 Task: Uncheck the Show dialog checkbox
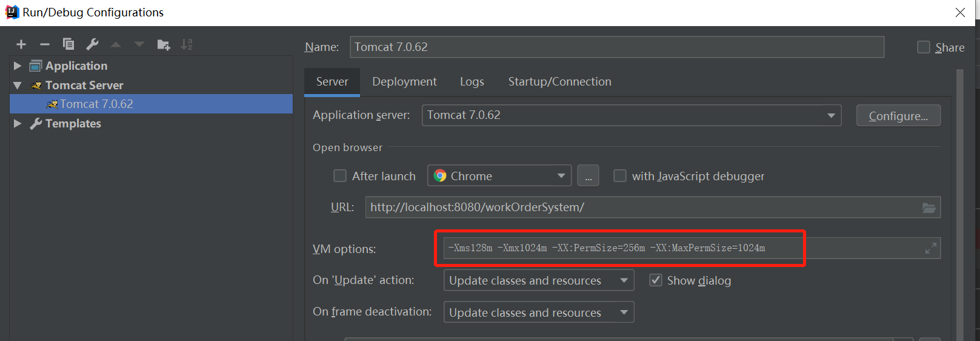tap(656, 280)
